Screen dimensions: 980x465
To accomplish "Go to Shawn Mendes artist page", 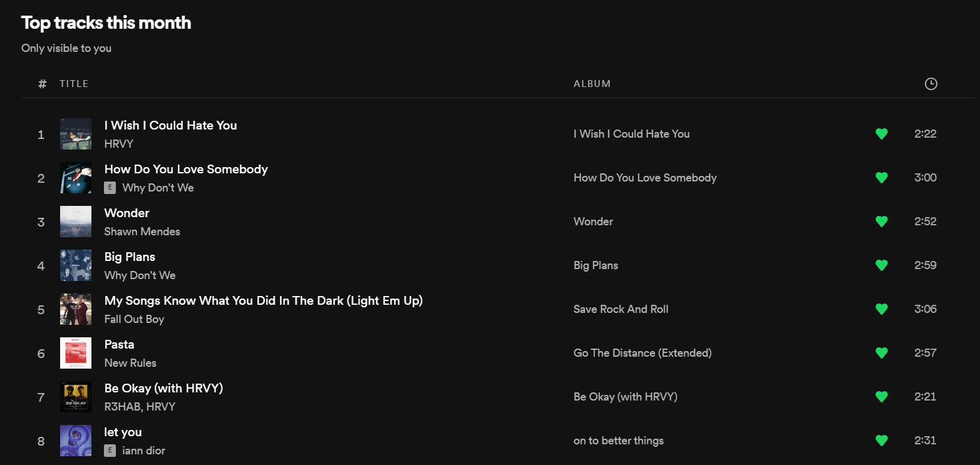I will [x=142, y=232].
